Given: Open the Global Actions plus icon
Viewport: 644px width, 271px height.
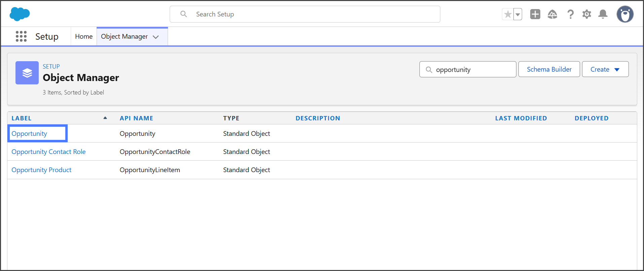Looking at the screenshot, I should [x=535, y=14].
